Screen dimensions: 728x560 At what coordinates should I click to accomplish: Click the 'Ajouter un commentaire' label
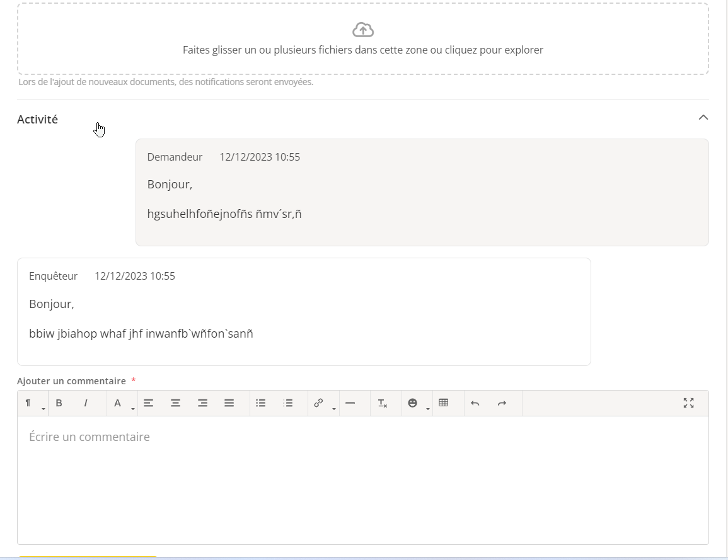71,381
